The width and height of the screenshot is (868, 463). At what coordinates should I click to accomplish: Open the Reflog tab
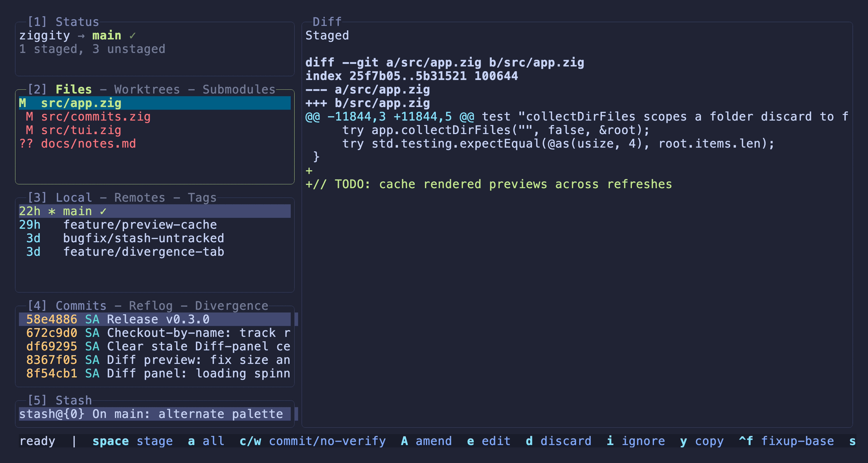[x=151, y=306]
